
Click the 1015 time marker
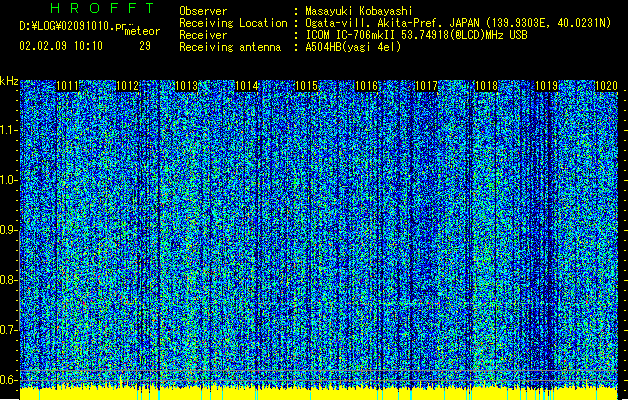point(306,86)
